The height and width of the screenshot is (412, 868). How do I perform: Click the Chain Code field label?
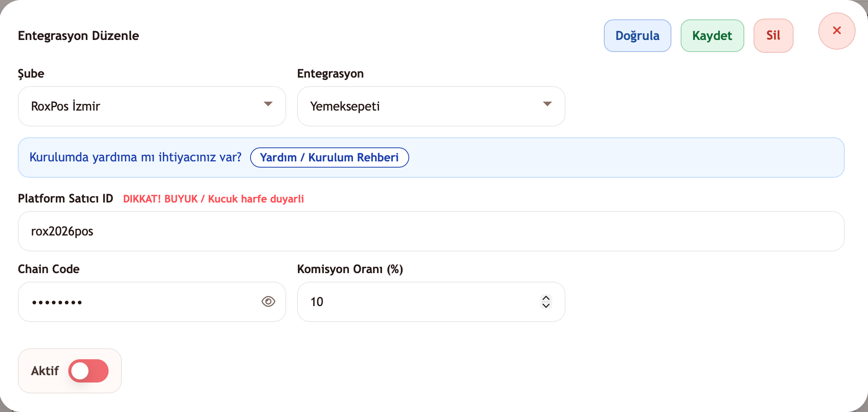point(49,269)
